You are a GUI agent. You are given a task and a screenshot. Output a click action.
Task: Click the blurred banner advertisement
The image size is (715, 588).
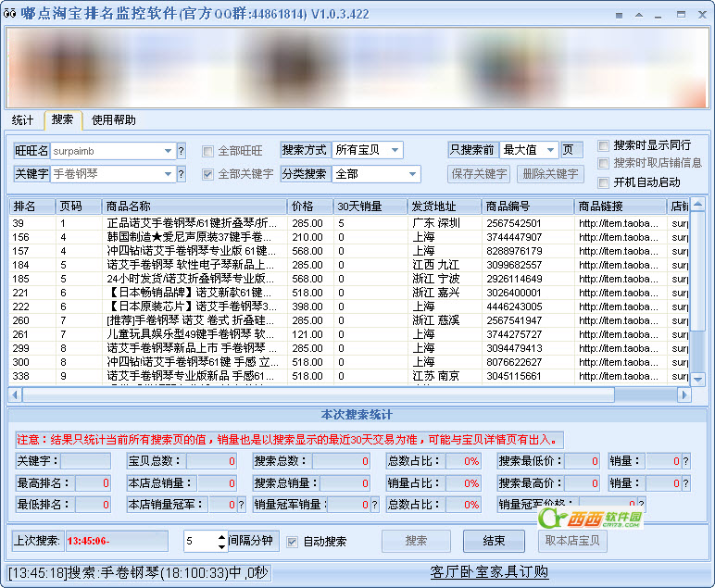357,68
